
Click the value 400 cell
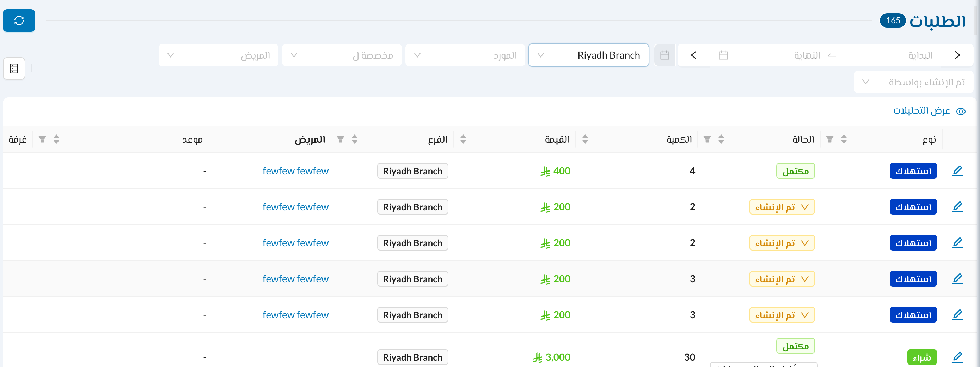[x=555, y=171]
